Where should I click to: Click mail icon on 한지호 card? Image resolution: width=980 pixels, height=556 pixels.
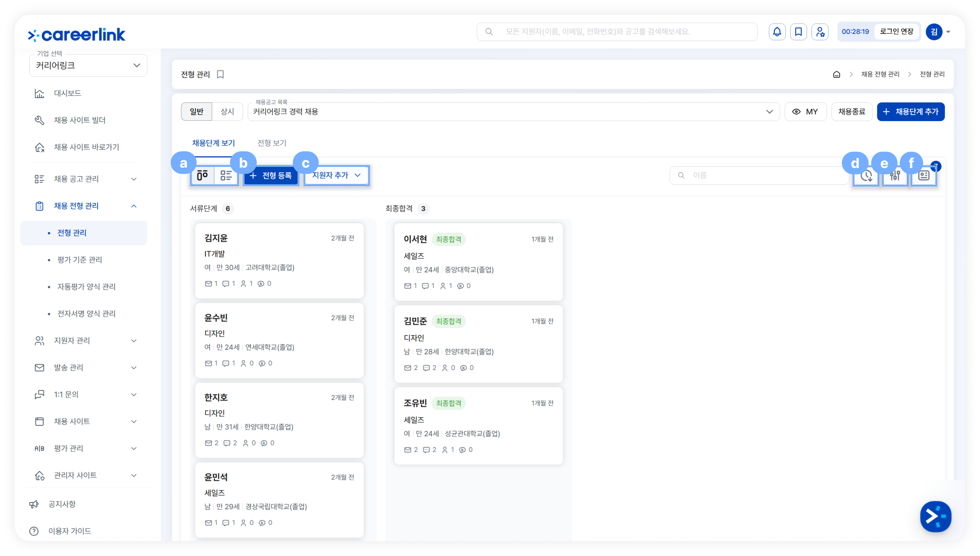208,443
